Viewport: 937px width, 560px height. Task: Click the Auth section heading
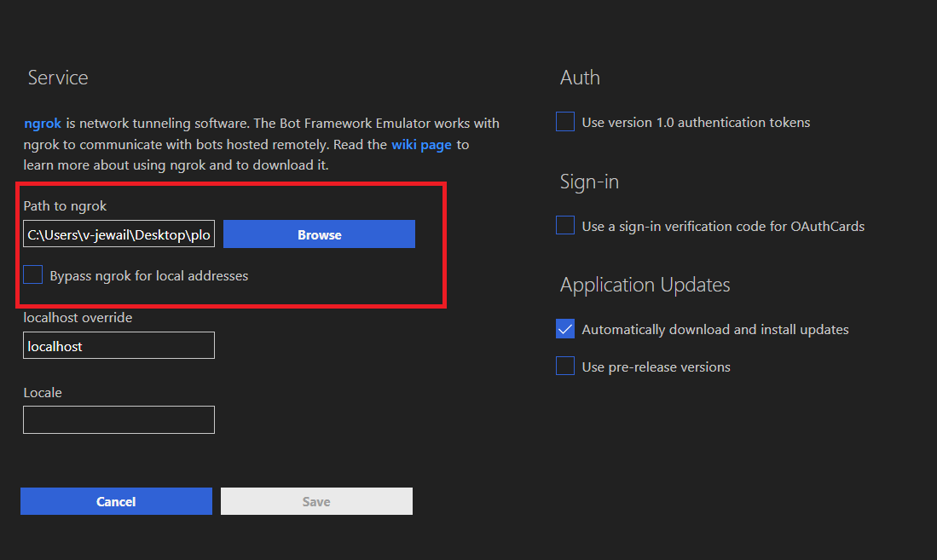click(580, 78)
